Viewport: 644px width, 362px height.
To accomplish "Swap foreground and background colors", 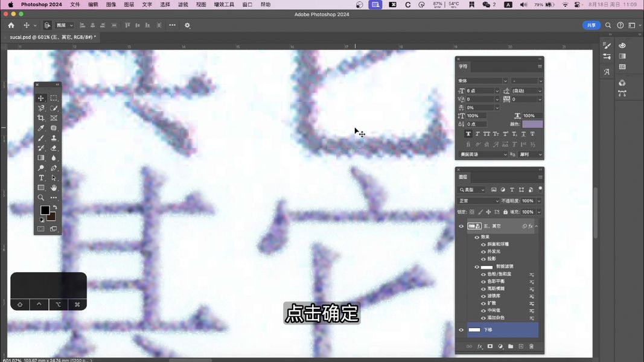I will point(55,208).
